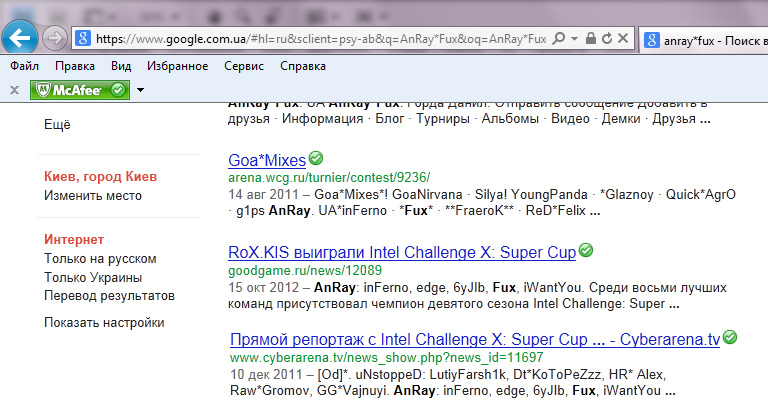Click the search magnifier in address bar
768x408 pixels.
tap(558, 38)
